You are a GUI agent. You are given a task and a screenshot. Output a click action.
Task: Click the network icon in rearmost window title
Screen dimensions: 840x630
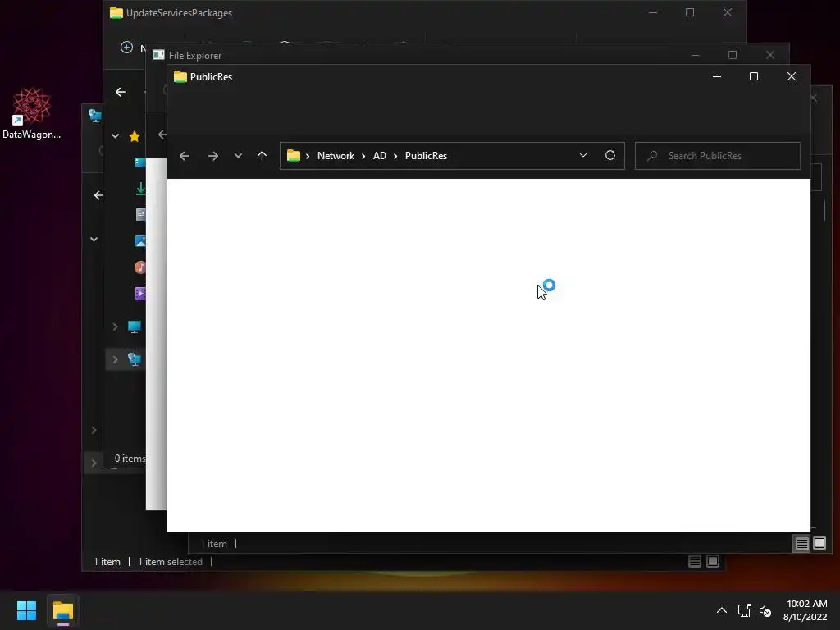95,115
